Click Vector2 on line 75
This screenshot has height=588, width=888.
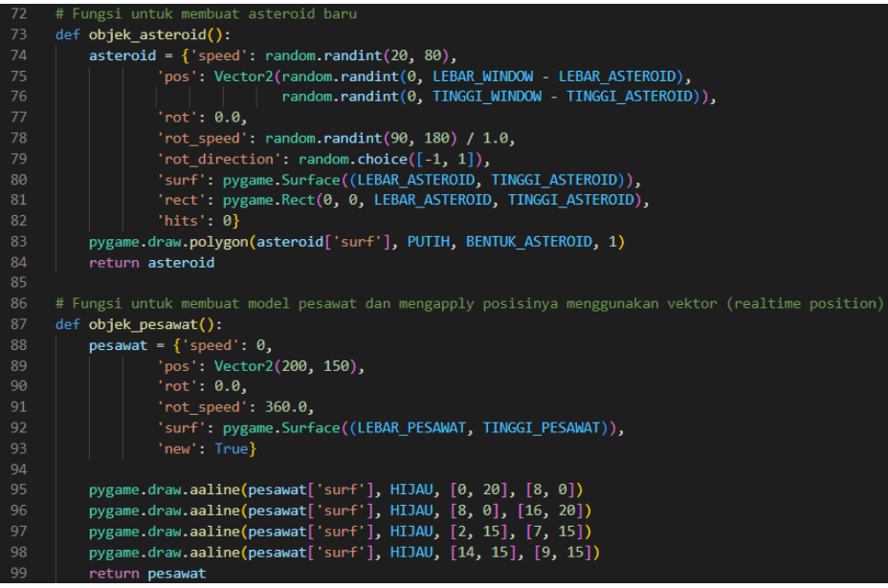(243, 76)
